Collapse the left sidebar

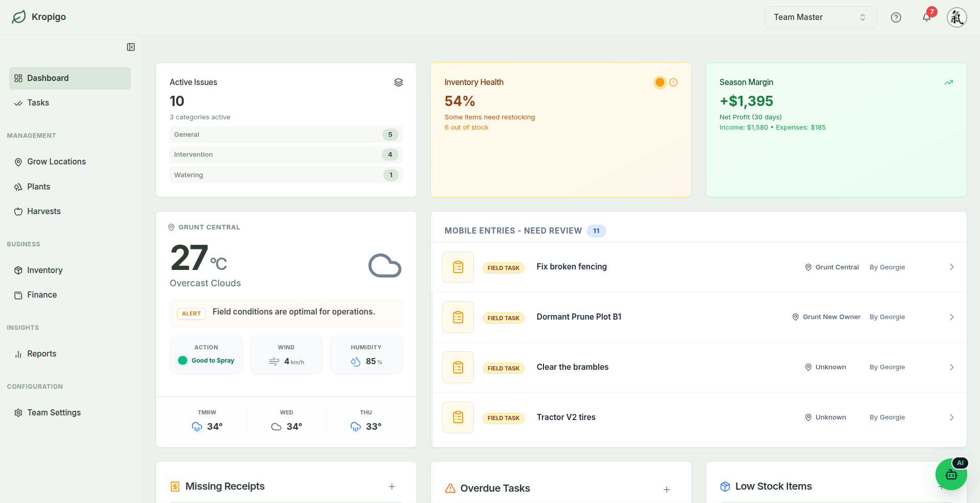pos(130,47)
